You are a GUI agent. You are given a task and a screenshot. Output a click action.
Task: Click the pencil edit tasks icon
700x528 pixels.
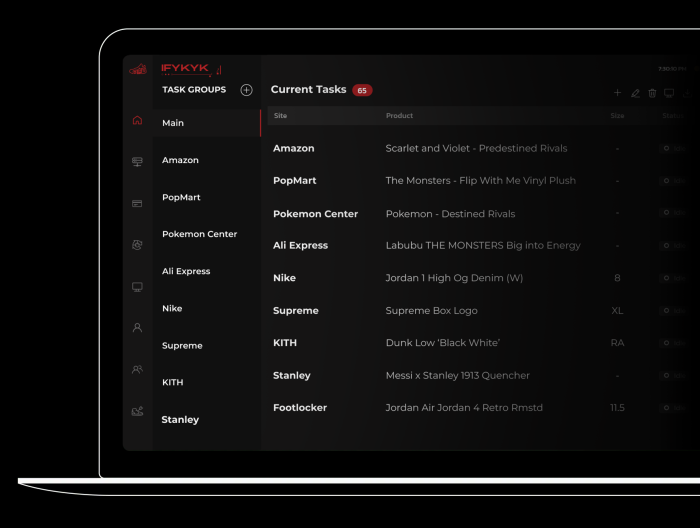pos(635,93)
